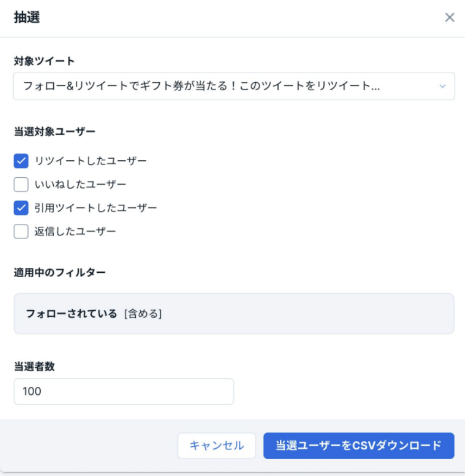Focus the 当選者数 number input field
Viewport: 465px width, 476px height.
coord(124,391)
